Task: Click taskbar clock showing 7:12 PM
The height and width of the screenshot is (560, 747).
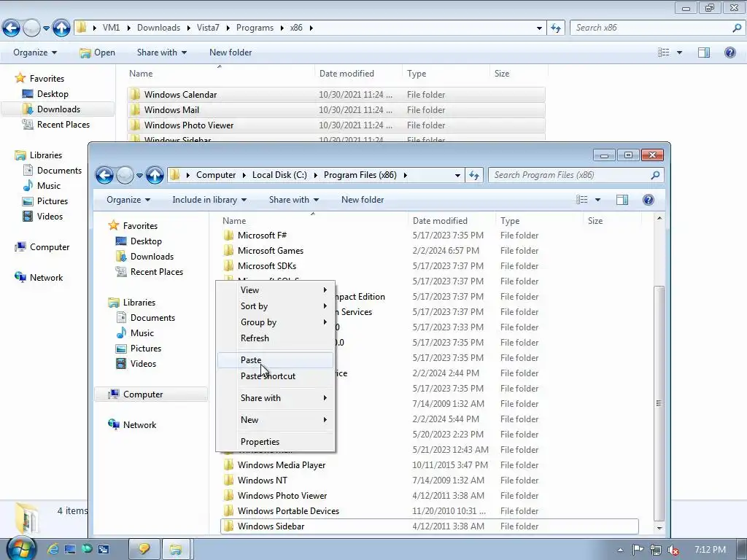Action: 710,550
